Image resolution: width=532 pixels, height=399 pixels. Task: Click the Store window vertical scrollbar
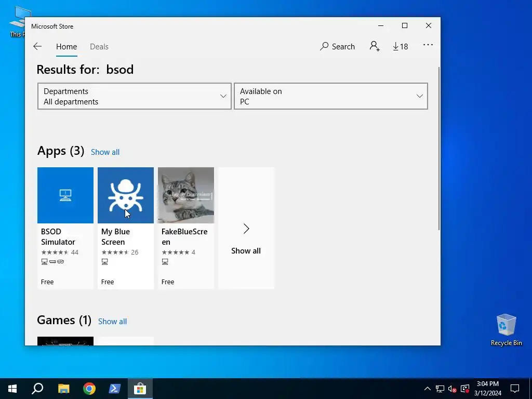[x=439, y=148]
